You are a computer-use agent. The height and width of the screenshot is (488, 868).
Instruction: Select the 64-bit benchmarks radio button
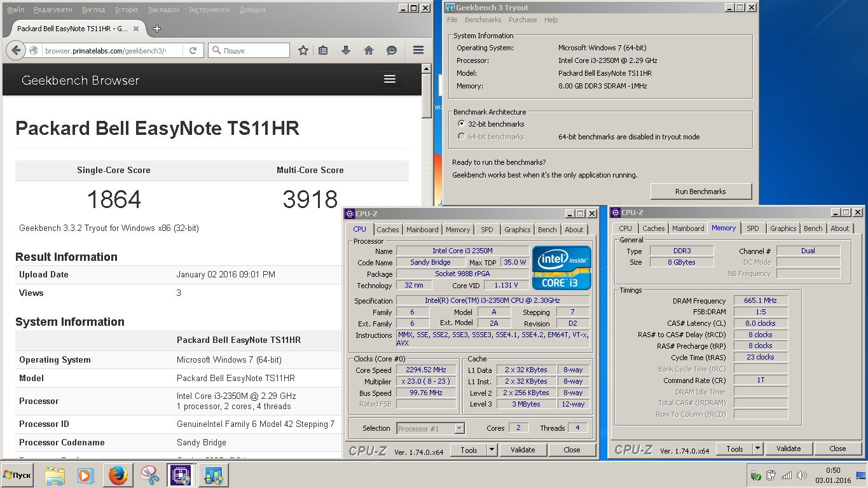(462, 137)
